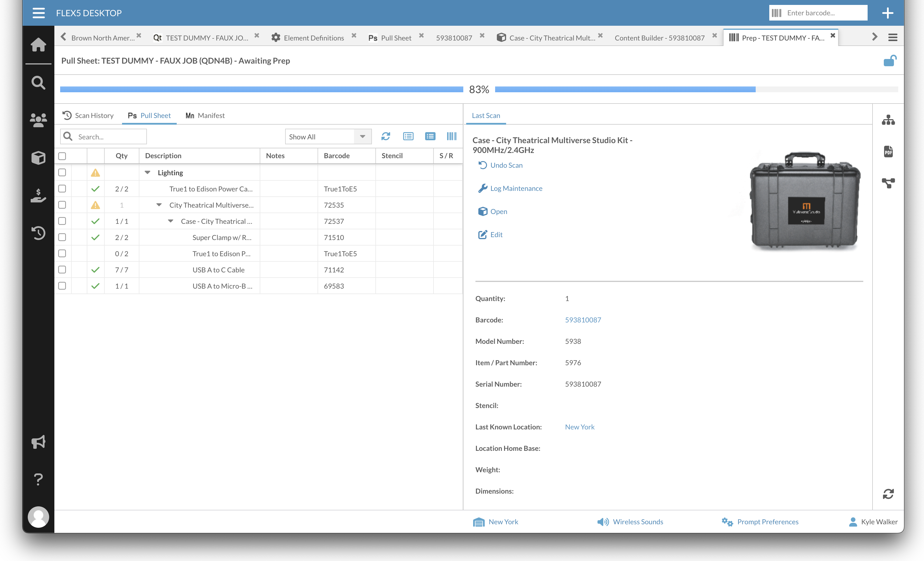The width and height of the screenshot is (924, 561).
Task: Click the inventory cube sidebar icon
Action: click(38, 158)
